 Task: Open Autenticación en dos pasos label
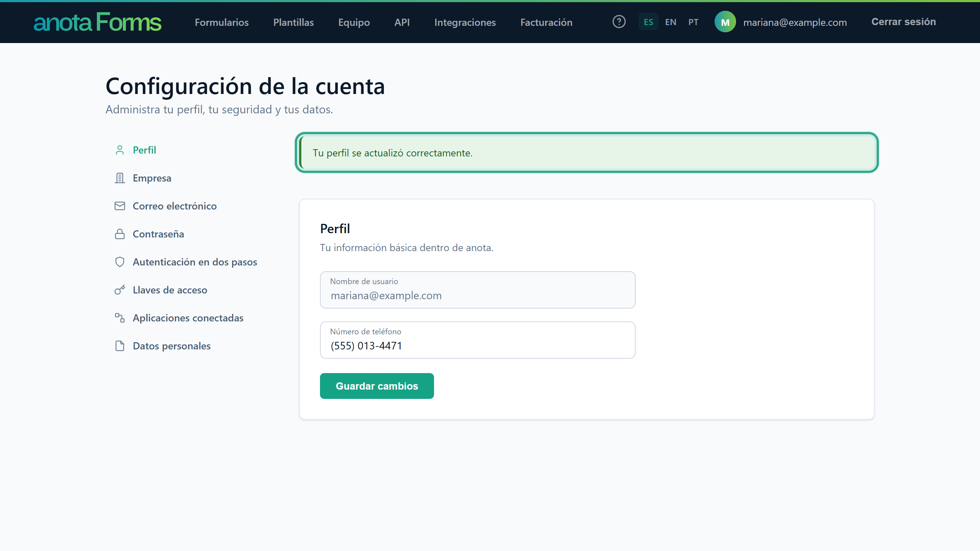(195, 262)
